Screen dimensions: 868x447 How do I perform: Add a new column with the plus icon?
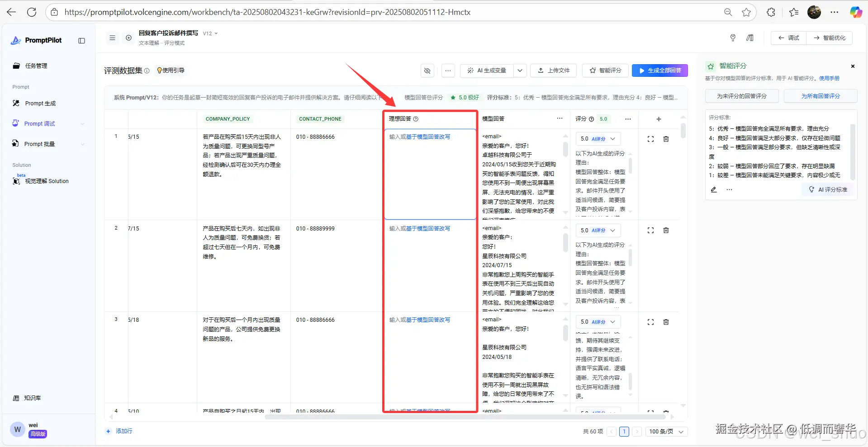659,119
